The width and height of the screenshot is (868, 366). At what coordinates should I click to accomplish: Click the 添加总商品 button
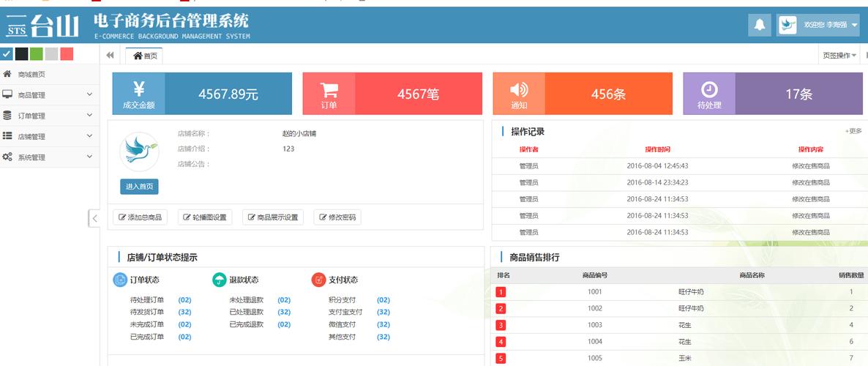point(140,217)
